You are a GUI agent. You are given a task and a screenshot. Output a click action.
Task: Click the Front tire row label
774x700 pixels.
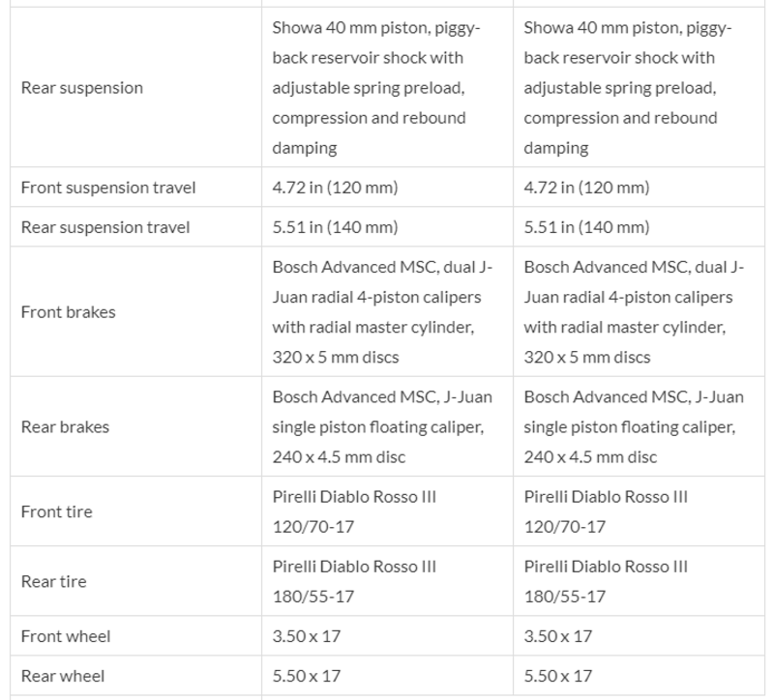point(56,511)
